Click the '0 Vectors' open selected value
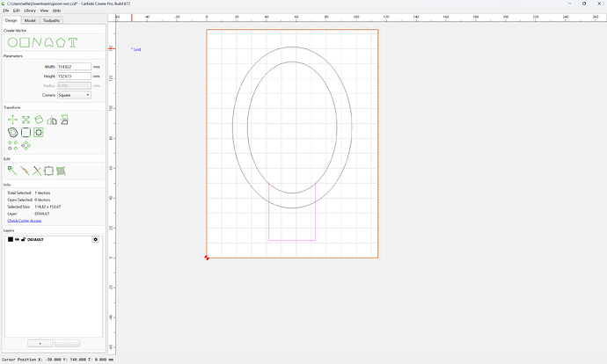This screenshot has width=607, height=364. (x=42, y=200)
